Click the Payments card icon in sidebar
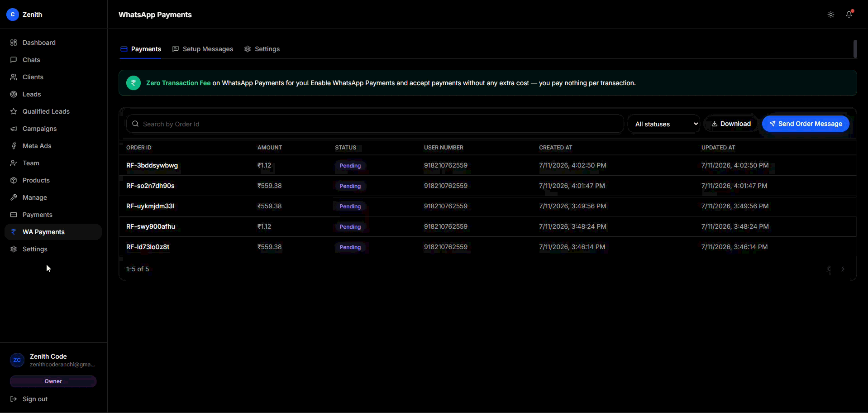The image size is (868, 413). click(14, 215)
